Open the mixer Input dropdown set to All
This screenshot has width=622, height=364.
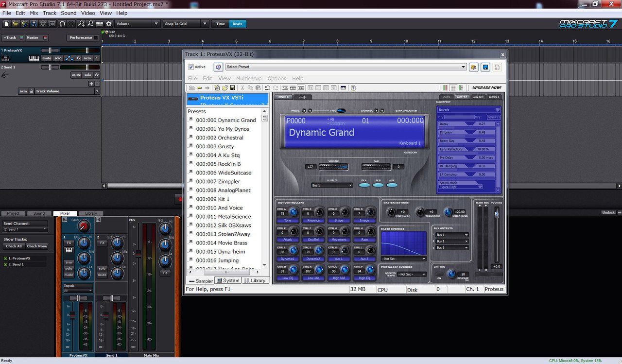(x=78, y=291)
